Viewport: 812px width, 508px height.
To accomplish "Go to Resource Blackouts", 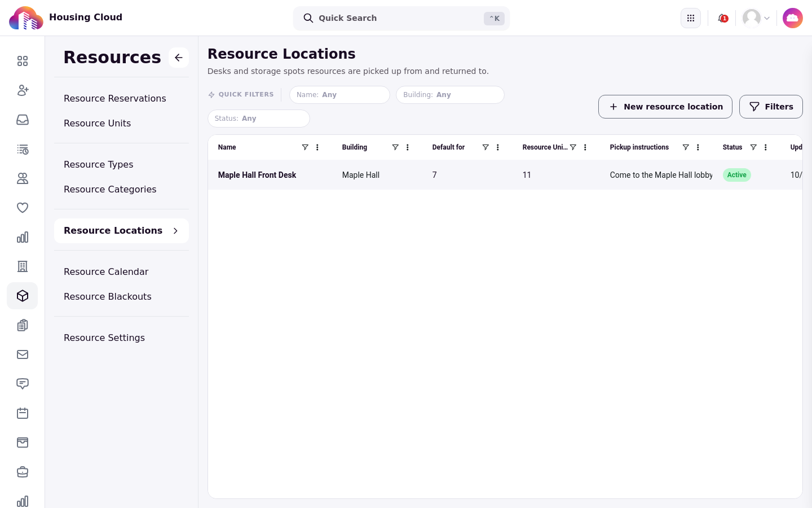I will pos(108,296).
